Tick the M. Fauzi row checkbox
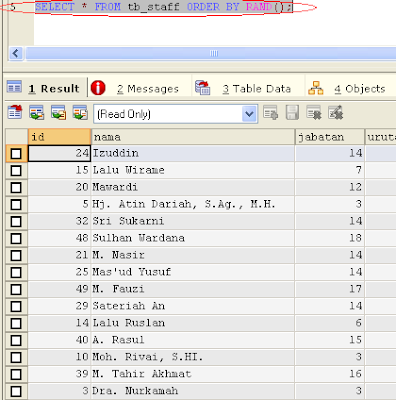 16,290
